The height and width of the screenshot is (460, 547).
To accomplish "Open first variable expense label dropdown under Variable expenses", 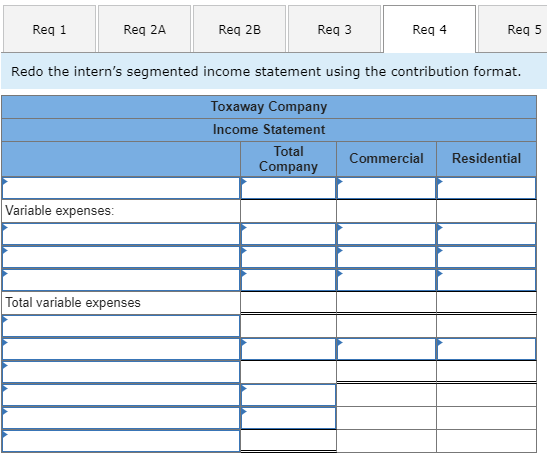I will click(x=121, y=234).
